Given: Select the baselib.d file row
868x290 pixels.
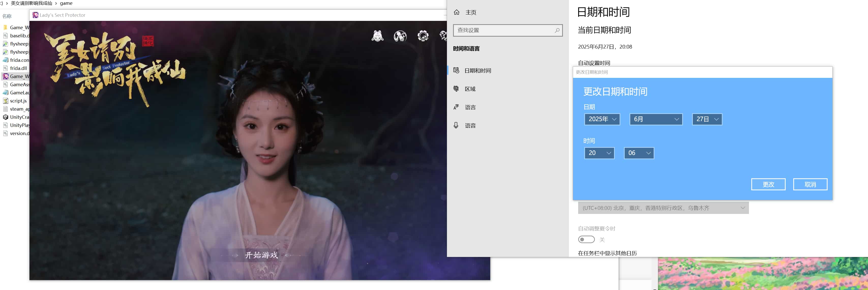Looking at the screenshot, I should point(16,36).
